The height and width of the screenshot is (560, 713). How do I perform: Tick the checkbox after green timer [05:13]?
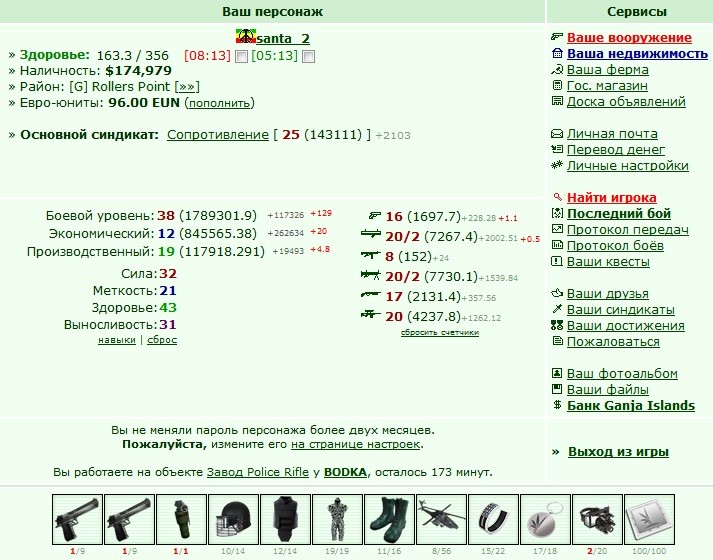pyautogui.click(x=309, y=56)
